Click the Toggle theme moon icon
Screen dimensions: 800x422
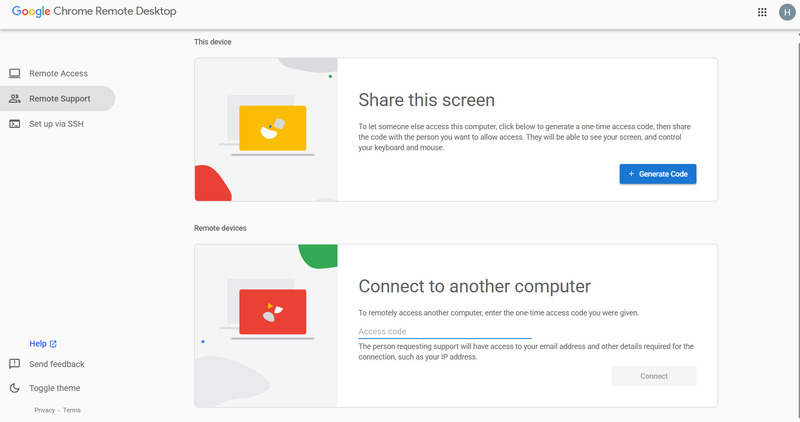coord(15,388)
